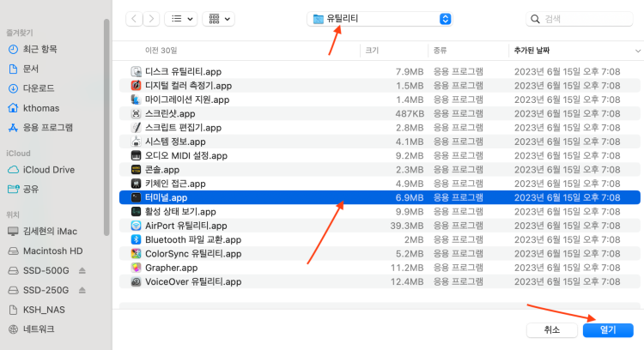644x350 pixels.
Task: Click the 마이그레이션 지원.app icon
Action: click(136, 100)
